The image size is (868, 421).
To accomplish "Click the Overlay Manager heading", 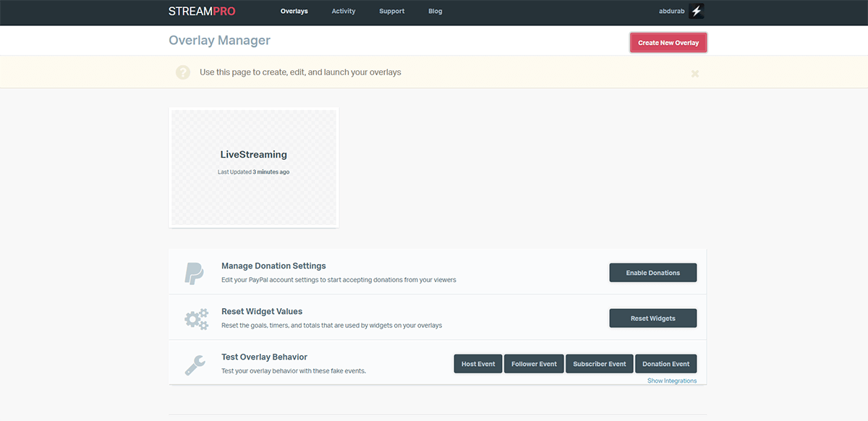I will tap(220, 41).
